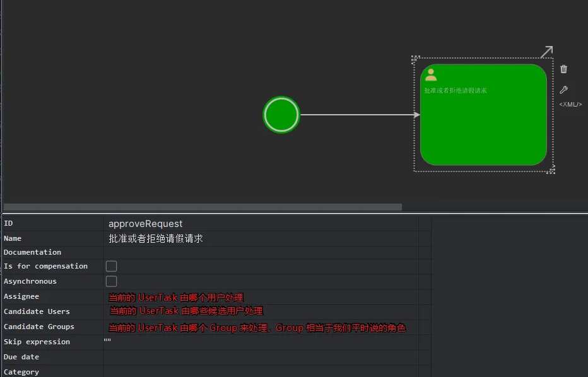
Task: Click the Due date value cell
Action: [259, 357]
